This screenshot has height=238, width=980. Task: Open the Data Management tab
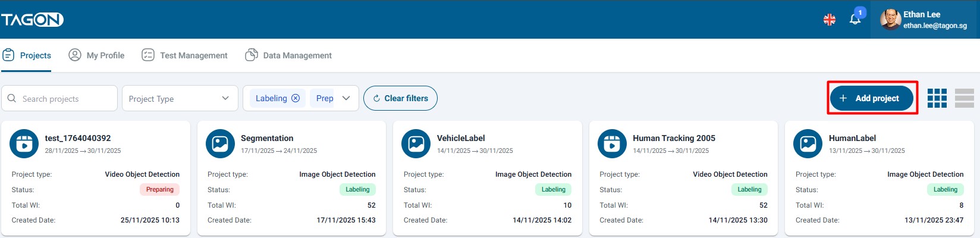coord(288,55)
